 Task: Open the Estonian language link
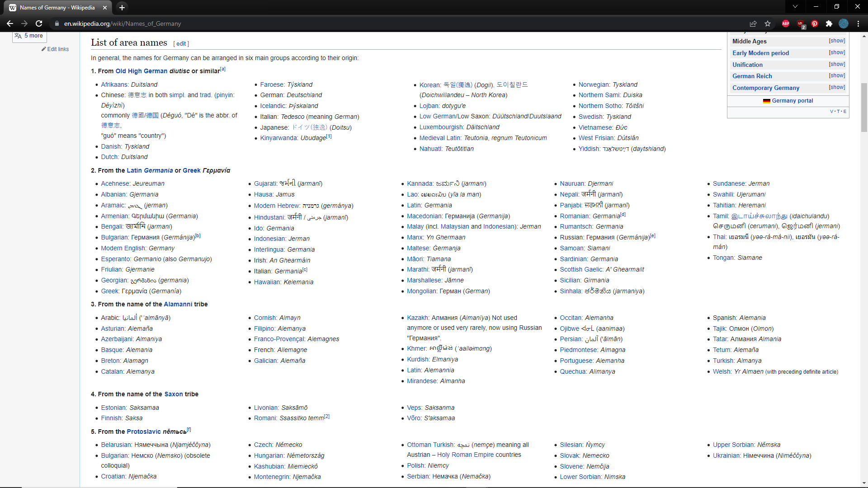pos(113,408)
